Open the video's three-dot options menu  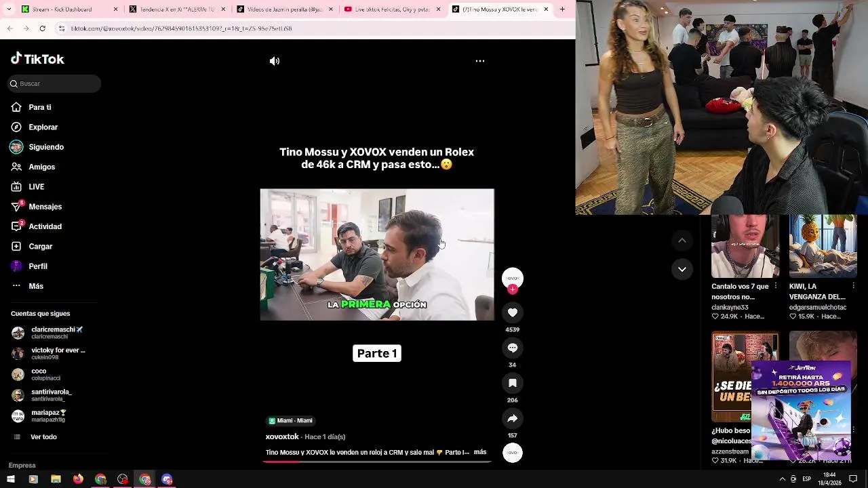480,61
